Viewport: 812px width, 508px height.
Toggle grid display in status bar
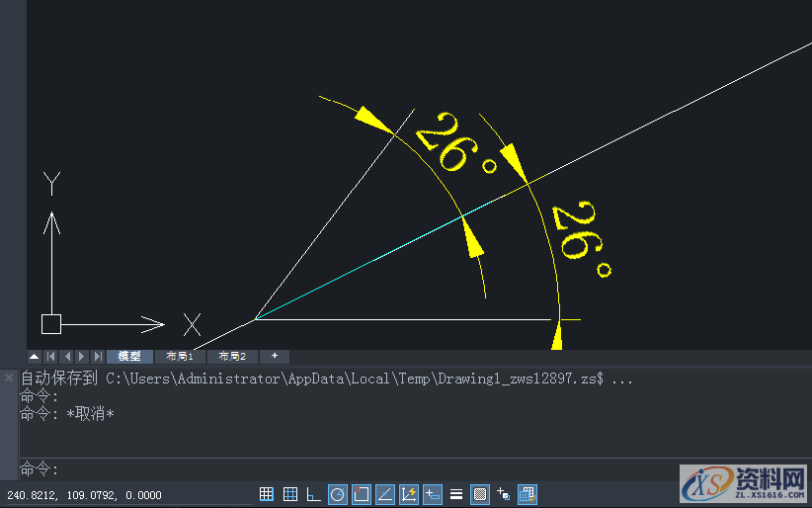[290, 494]
